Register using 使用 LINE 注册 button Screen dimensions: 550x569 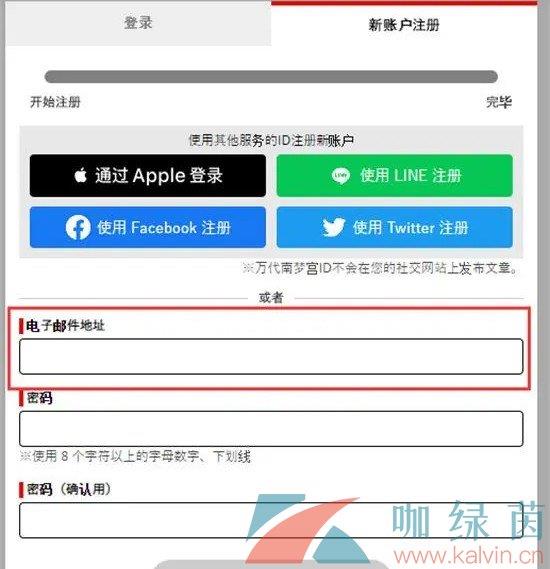tap(395, 176)
